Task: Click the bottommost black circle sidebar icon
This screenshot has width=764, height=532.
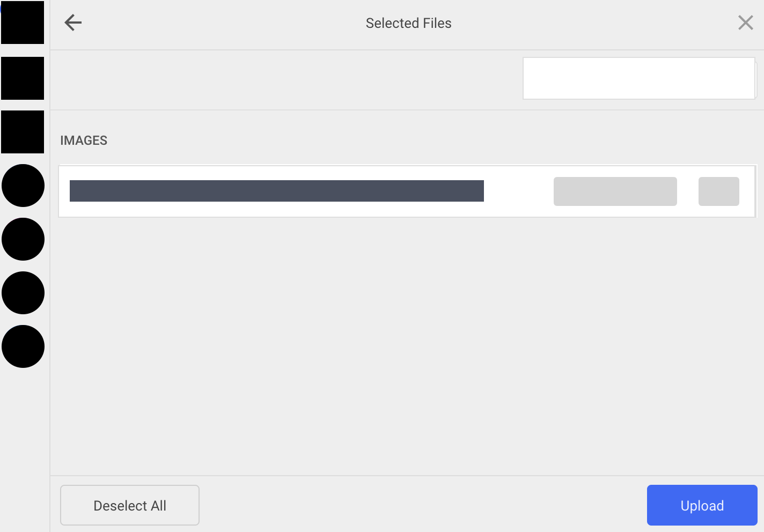Action: (x=23, y=346)
